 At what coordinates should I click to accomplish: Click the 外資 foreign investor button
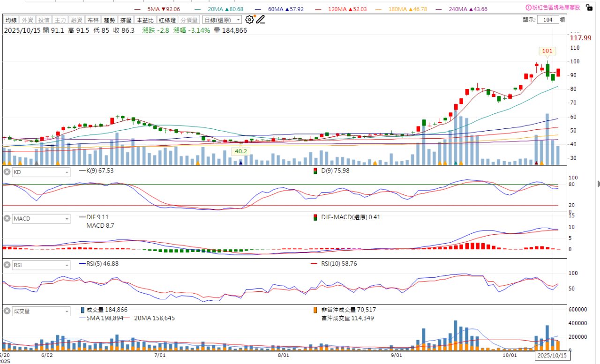click(x=28, y=20)
